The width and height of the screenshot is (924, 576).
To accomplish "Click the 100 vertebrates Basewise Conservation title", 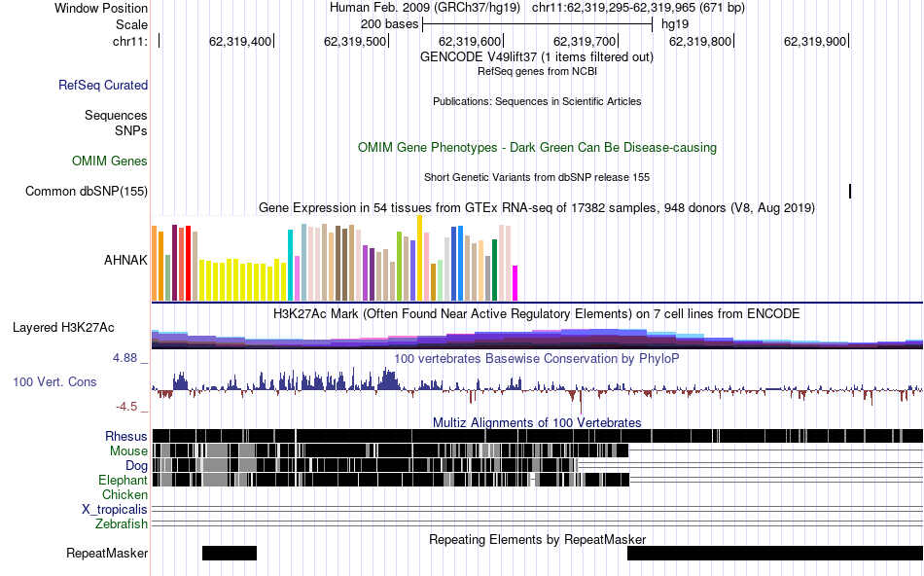I will click(536, 358).
